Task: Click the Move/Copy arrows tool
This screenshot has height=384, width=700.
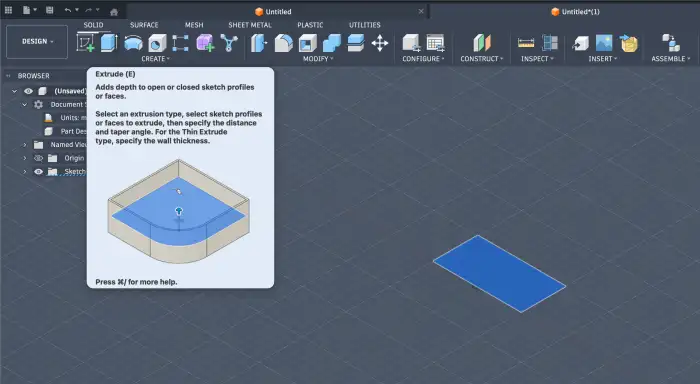Action: pyautogui.click(x=380, y=43)
